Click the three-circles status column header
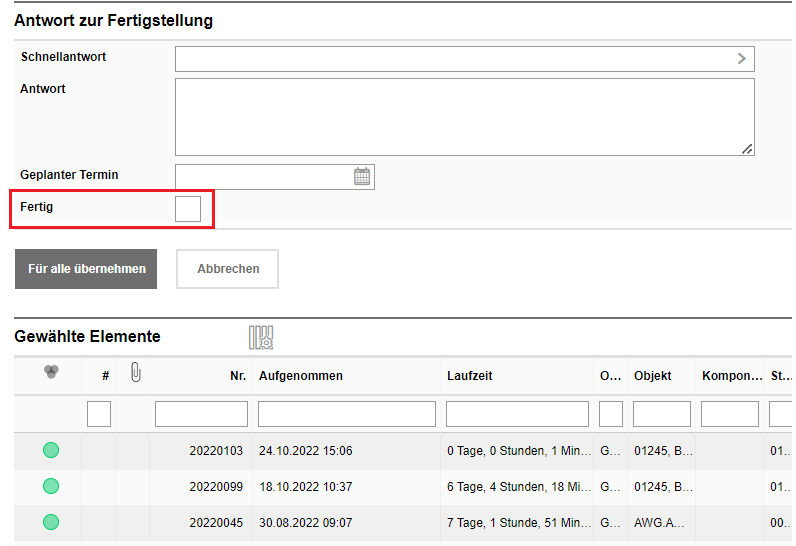The height and width of the screenshot is (546, 796). (x=51, y=372)
